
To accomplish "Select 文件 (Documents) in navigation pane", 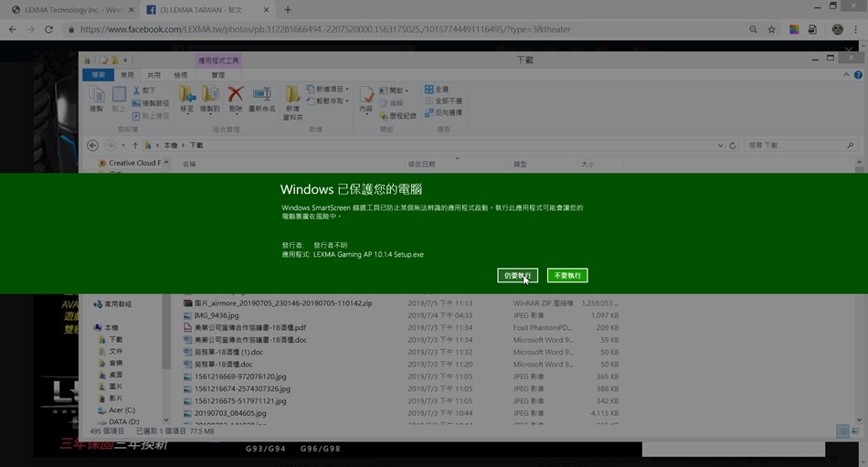I will coord(111,351).
